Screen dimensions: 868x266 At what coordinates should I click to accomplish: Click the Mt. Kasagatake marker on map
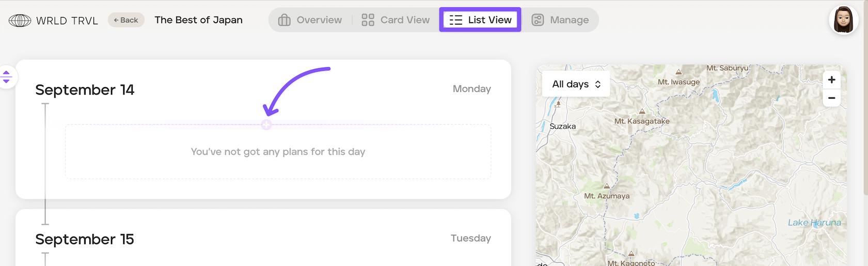(642, 112)
